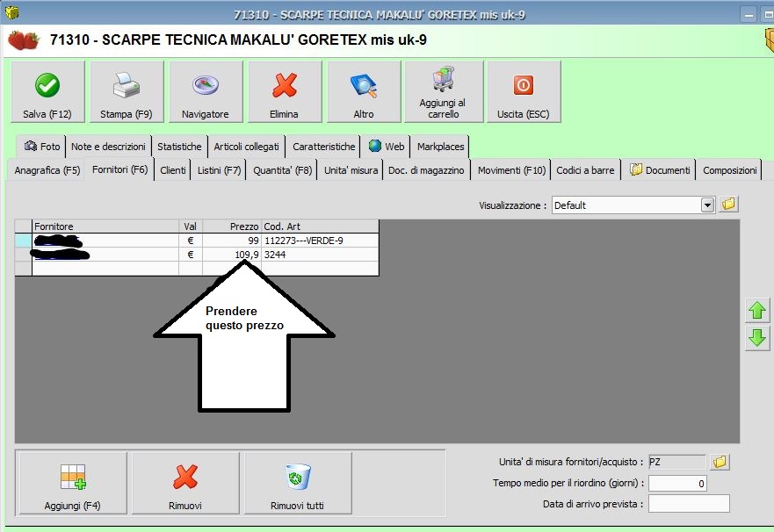Go to the Statistiche tab
Image resolution: width=774 pixels, height=532 pixels.
[179, 147]
